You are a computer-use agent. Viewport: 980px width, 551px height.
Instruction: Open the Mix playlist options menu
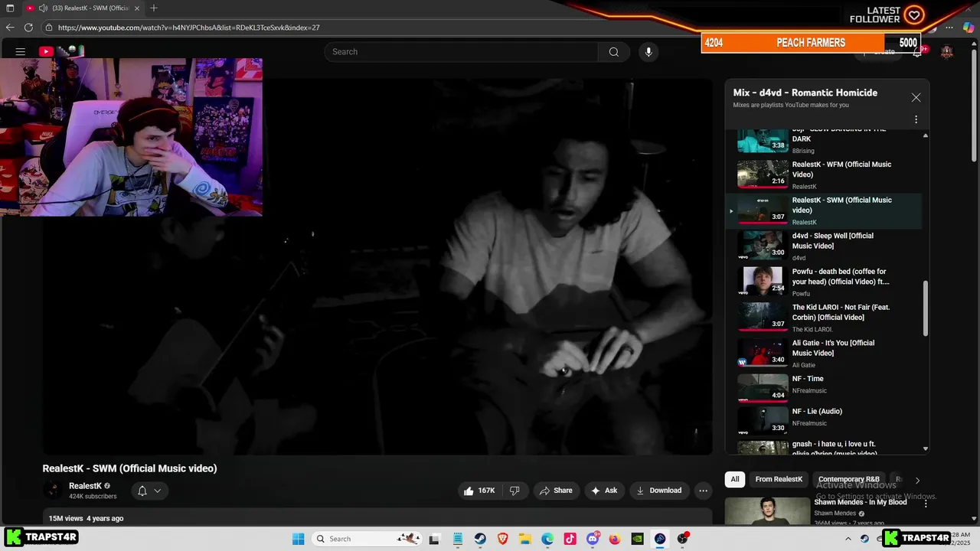click(916, 119)
